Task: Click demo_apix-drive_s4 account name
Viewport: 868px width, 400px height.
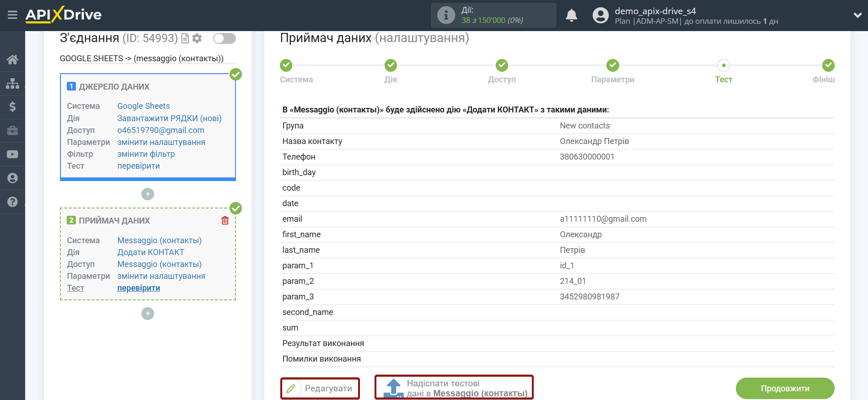Action: tap(655, 11)
